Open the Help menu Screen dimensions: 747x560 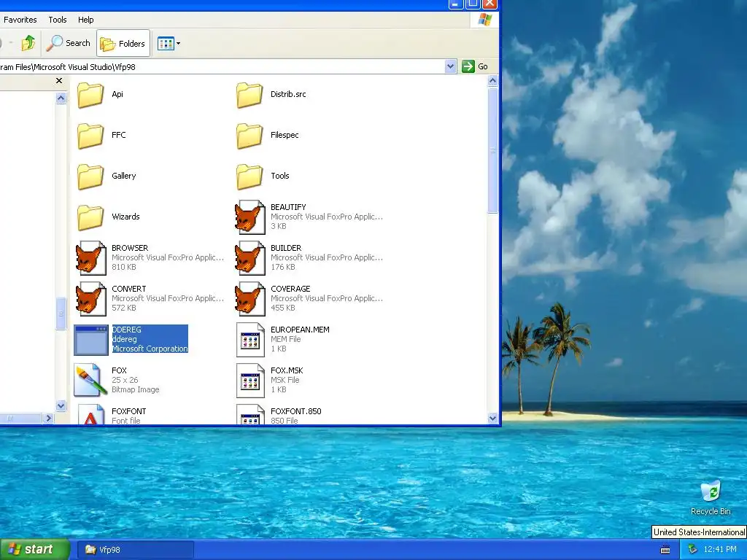[x=86, y=20]
